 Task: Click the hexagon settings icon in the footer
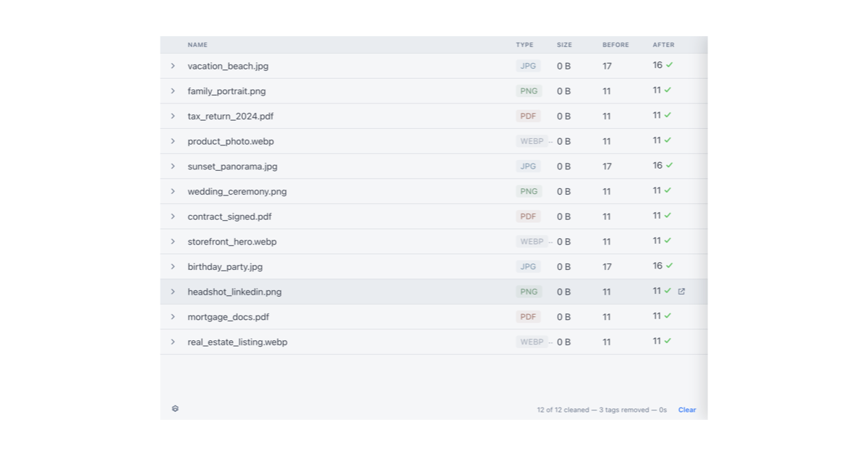pyautogui.click(x=175, y=409)
